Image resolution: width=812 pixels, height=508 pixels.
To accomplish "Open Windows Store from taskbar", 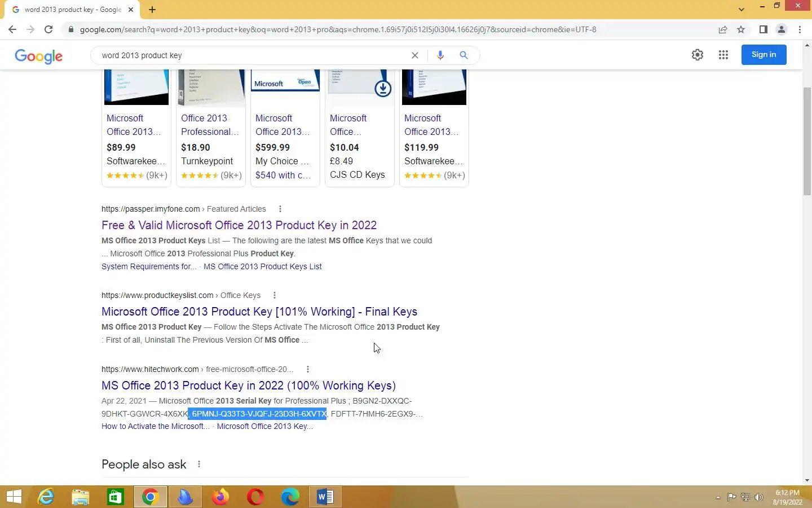I will point(116,497).
